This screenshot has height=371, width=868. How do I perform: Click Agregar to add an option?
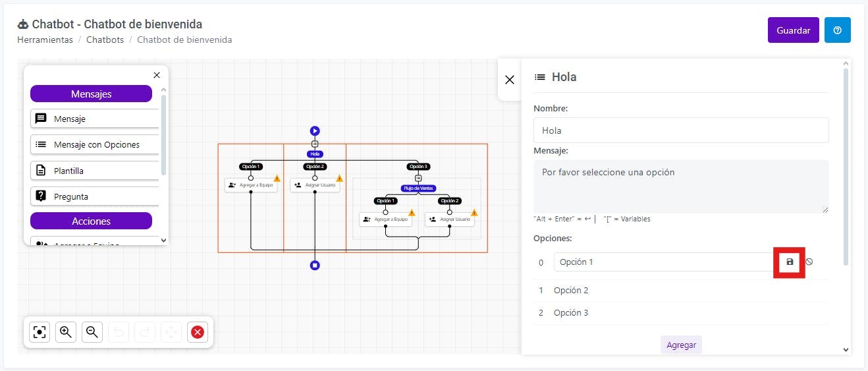pyautogui.click(x=681, y=345)
